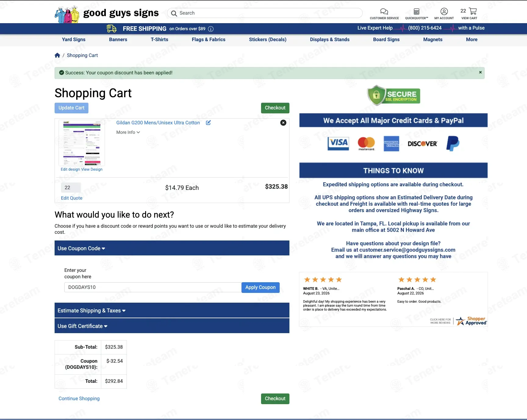Screen dimensions: 527x420
Task: Click five-star rating of WHITE B. review
Action: coord(323,280)
